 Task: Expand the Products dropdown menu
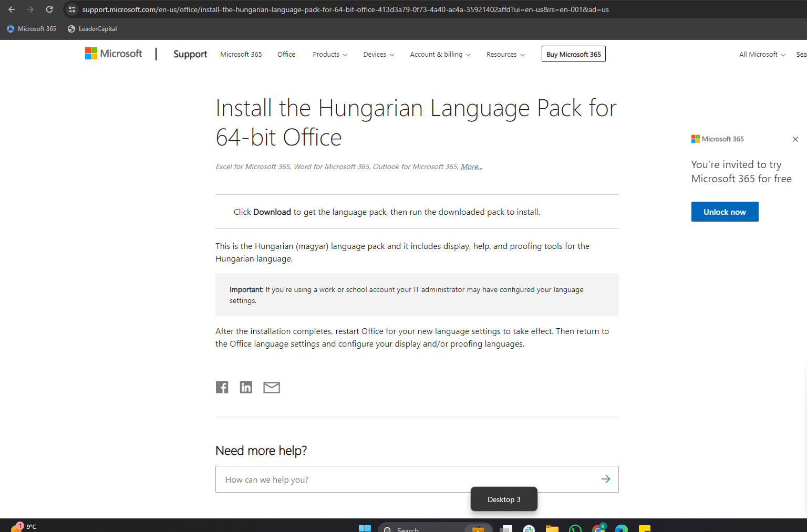(x=330, y=54)
